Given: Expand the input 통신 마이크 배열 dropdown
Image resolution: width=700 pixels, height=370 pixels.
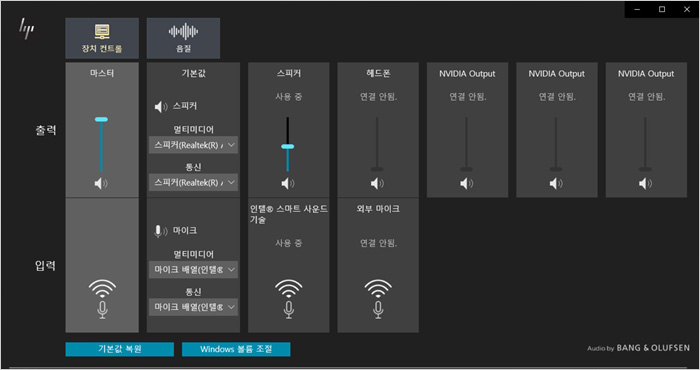Looking at the screenshot, I should (x=193, y=307).
